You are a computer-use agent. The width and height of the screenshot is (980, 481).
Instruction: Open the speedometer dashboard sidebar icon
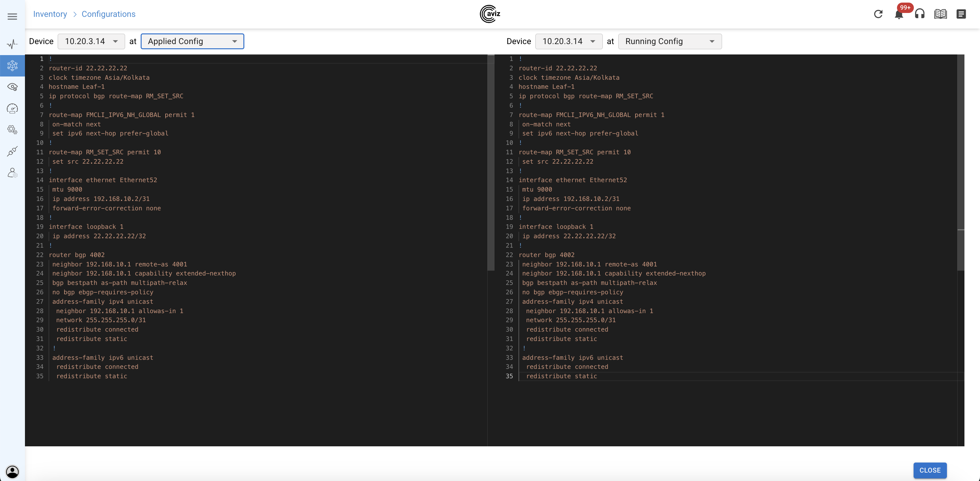tap(12, 109)
